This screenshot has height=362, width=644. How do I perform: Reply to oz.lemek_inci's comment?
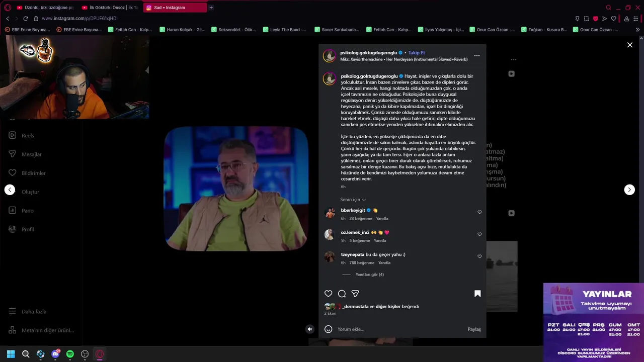click(380, 241)
